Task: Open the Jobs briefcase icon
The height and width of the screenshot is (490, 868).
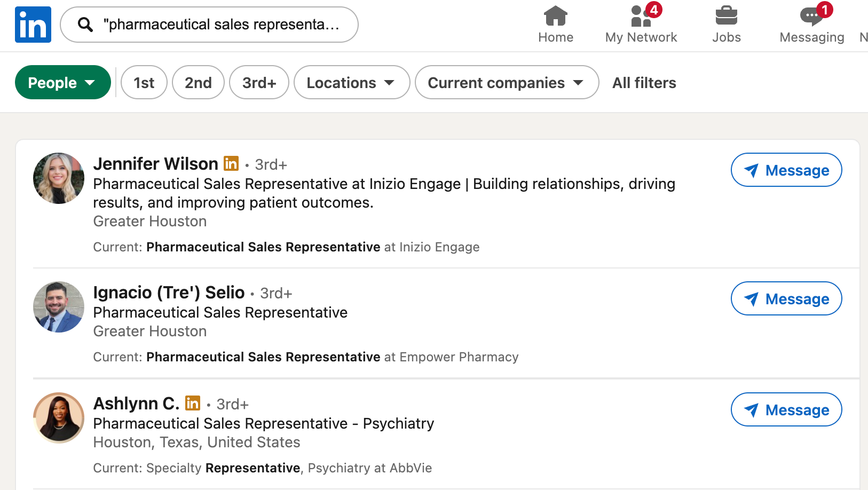Action: coord(726,16)
